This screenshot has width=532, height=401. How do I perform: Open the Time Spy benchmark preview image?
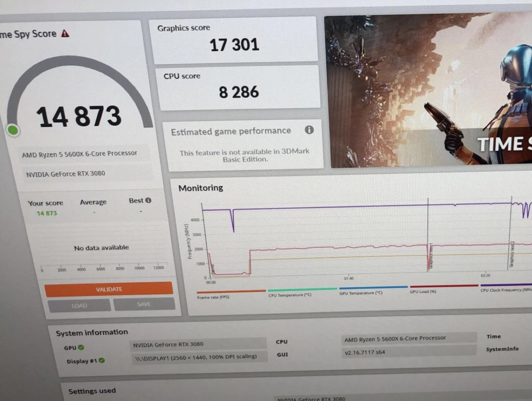point(428,90)
